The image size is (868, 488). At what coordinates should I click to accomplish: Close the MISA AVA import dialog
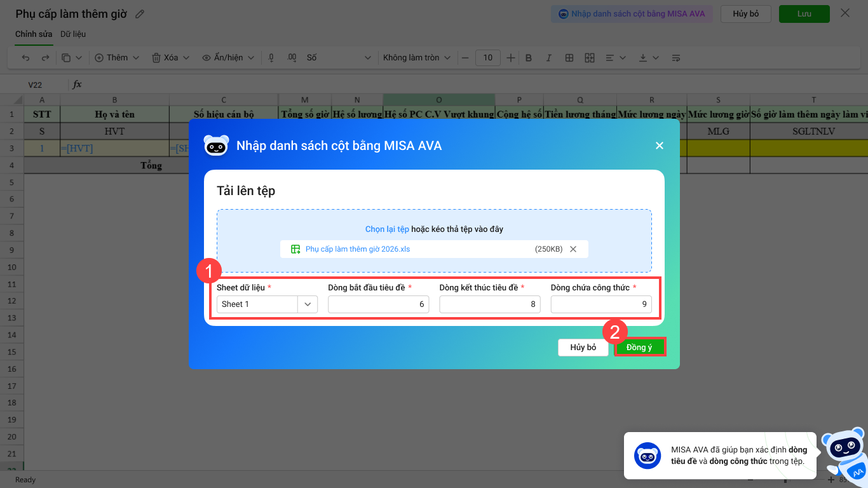pos(660,146)
